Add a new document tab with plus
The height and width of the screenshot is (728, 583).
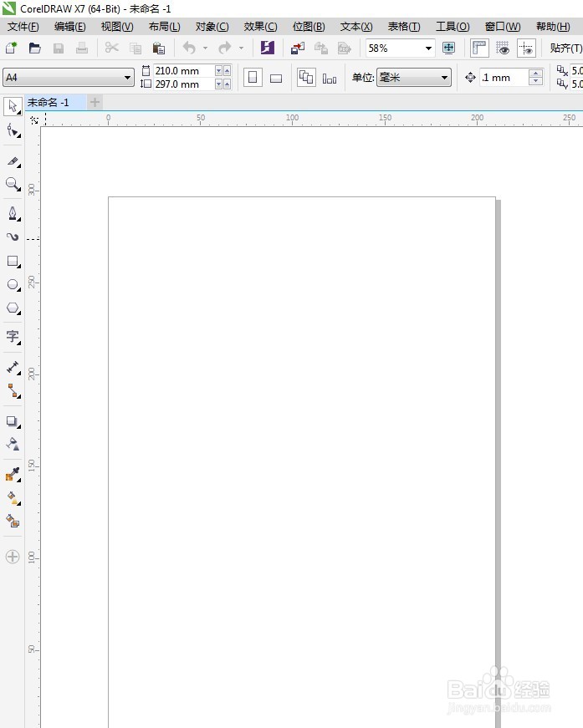(x=95, y=102)
